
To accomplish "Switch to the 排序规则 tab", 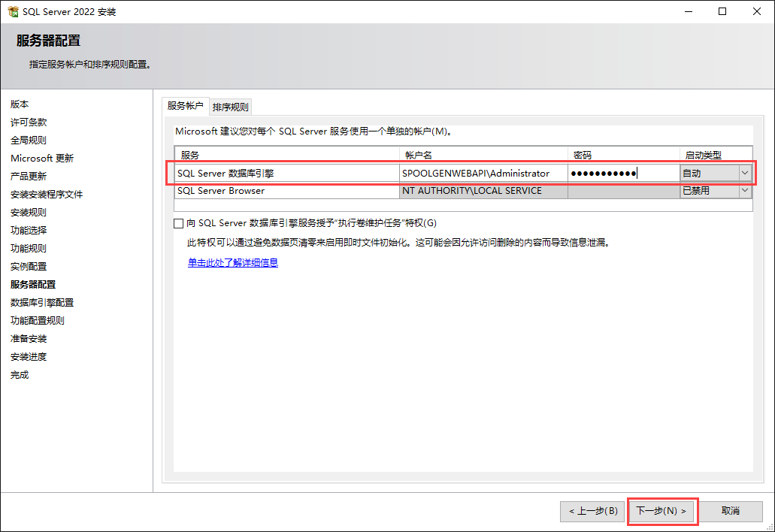I will (230, 107).
